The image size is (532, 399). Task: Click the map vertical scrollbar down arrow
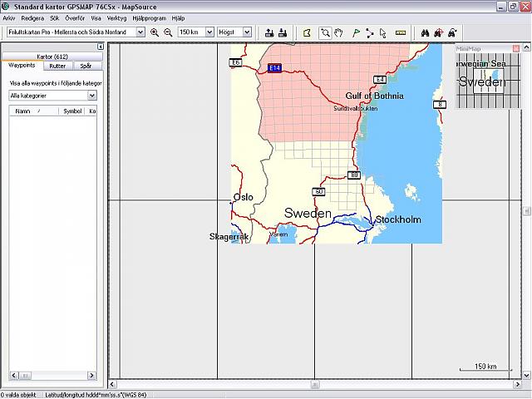[x=526, y=375]
